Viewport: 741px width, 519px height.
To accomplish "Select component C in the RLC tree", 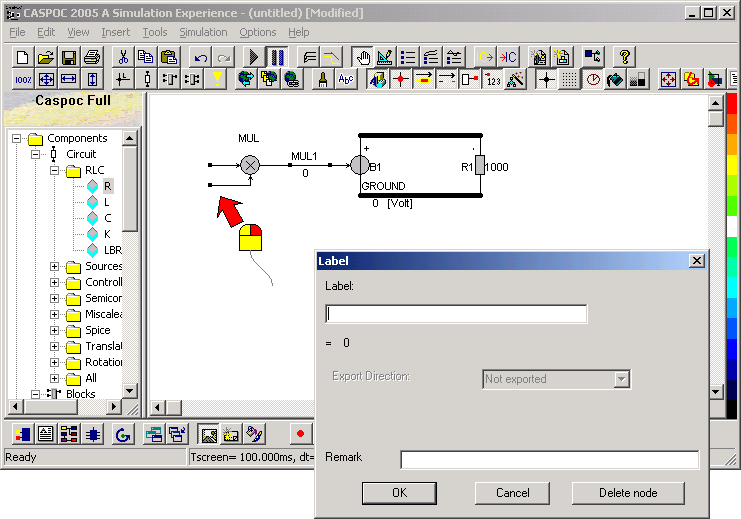I will point(107,218).
